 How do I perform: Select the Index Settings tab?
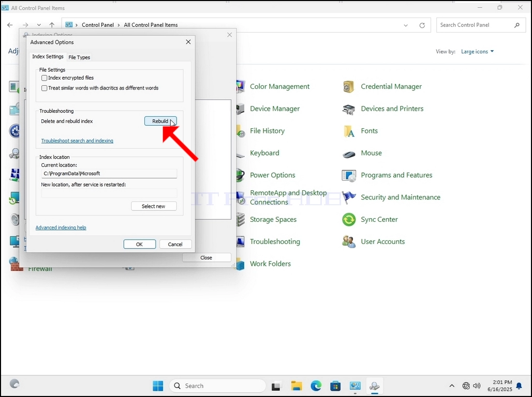point(48,57)
